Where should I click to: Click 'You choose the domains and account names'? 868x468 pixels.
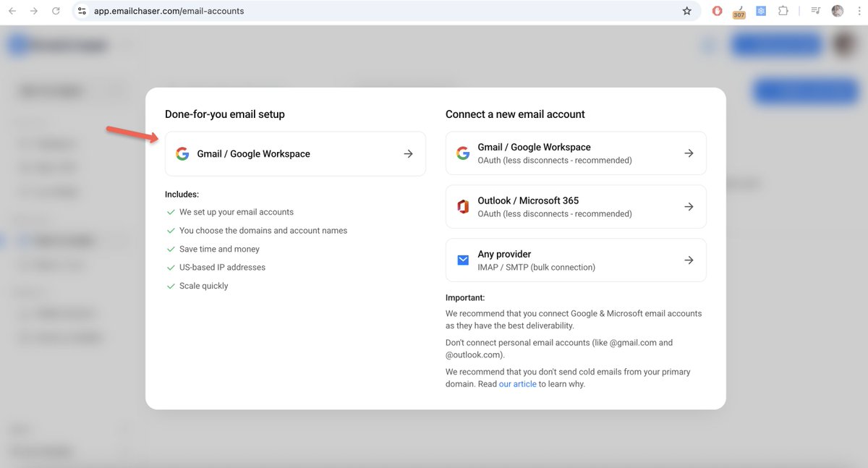click(x=263, y=231)
